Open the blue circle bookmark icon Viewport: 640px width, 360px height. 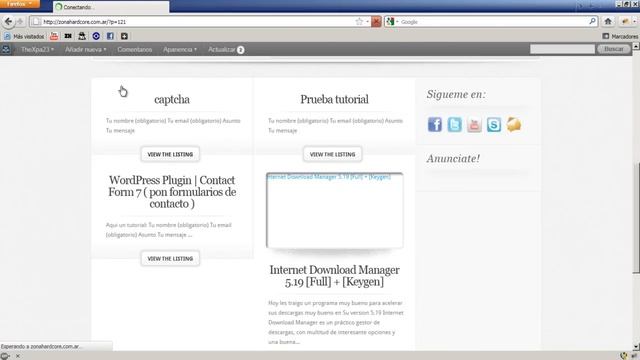(96, 36)
